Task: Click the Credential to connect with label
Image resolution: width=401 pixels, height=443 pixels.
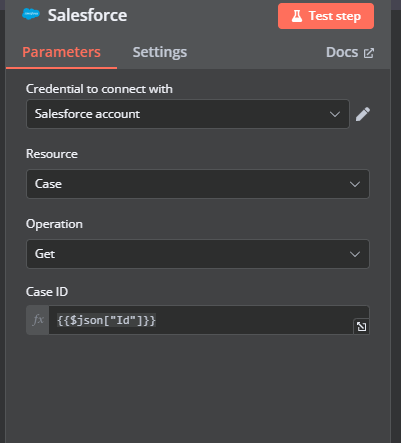Action: pyautogui.click(x=99, y=89)
